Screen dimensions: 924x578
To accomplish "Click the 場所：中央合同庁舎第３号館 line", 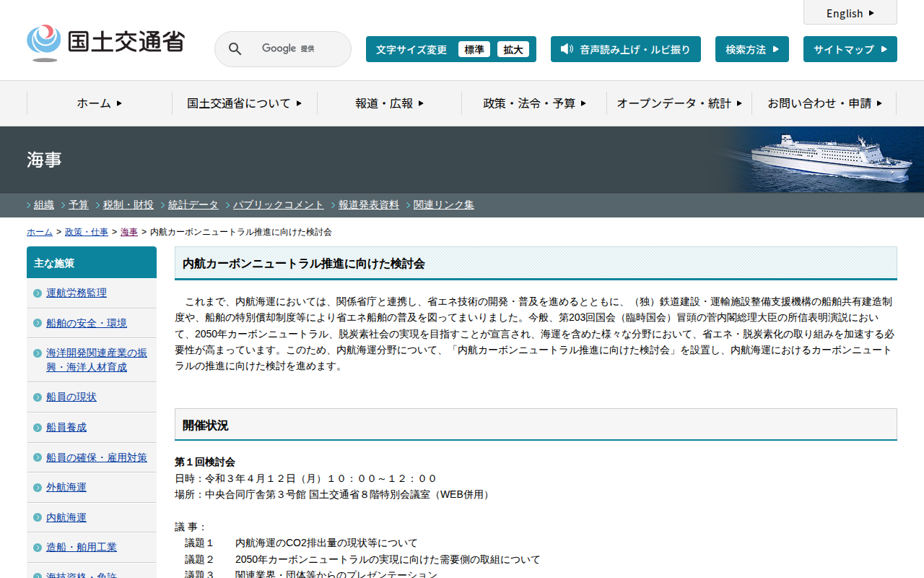I will click(334, 494).
